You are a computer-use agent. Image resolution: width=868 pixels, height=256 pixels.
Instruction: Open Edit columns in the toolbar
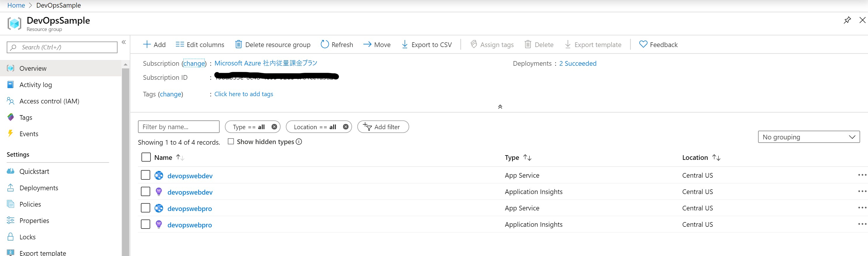200,45
